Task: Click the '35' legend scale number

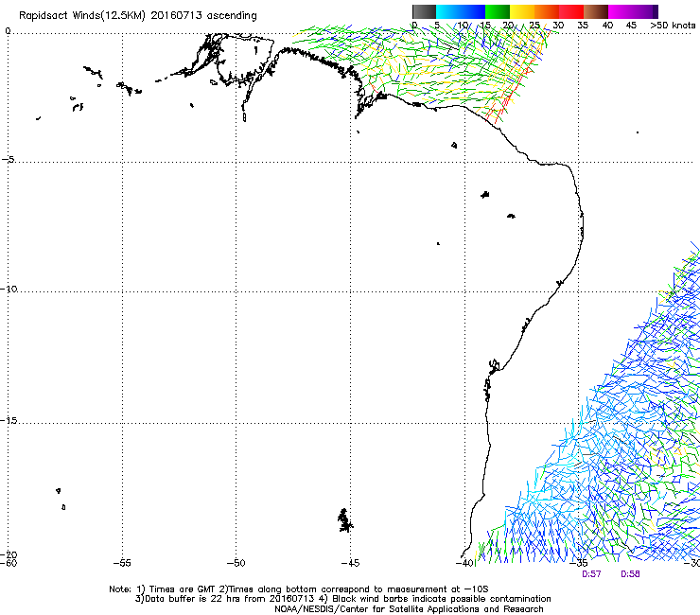Action: (x=583, y=26)
